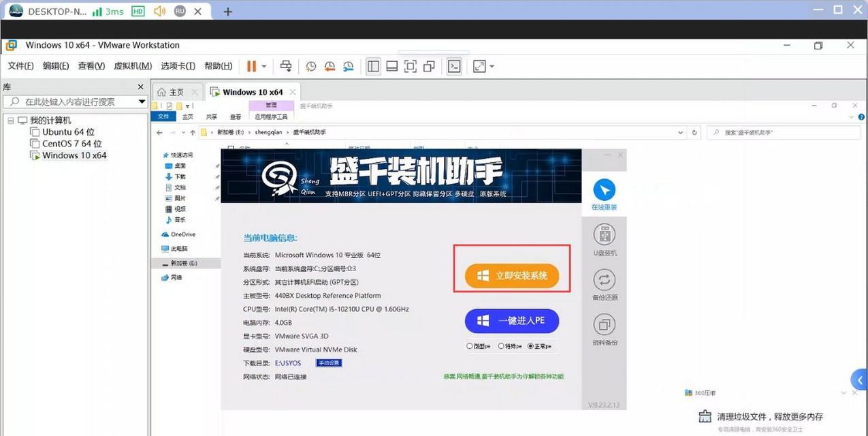This screenshot has height=436, width=868.
Task: Select 此电脑 in Explorer navigation pane
Action: click(x=174, y=249)
